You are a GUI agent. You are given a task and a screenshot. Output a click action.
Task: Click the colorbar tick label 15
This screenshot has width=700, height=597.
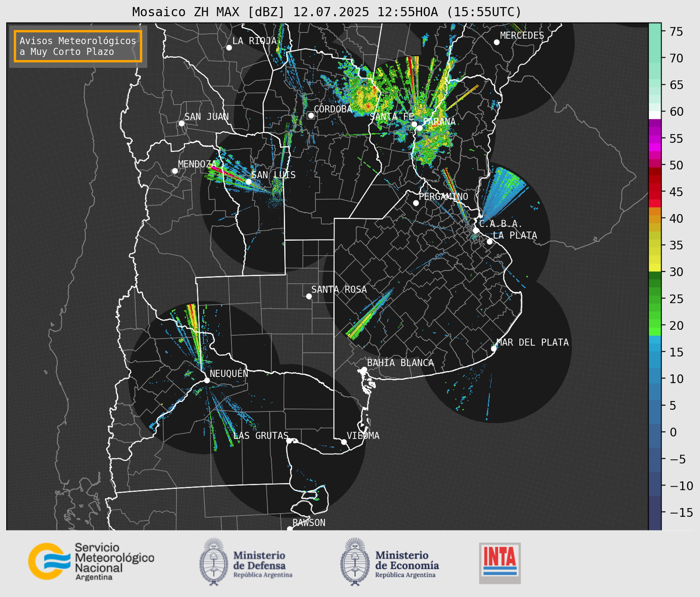click(x=676, y=352)
